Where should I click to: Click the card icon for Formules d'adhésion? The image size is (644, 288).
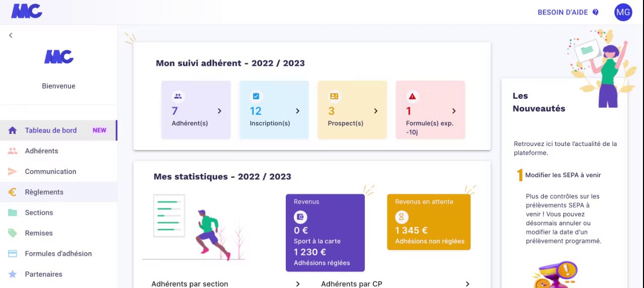(13, 254)
